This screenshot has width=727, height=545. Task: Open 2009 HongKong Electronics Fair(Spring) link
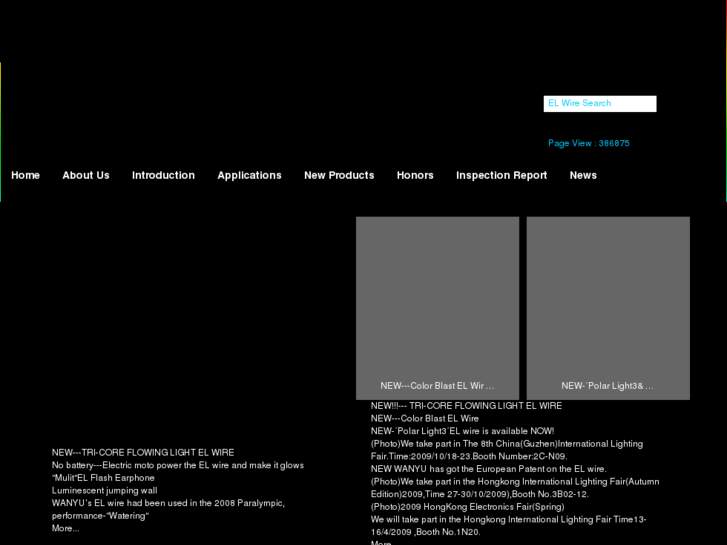tap(467, 507)
